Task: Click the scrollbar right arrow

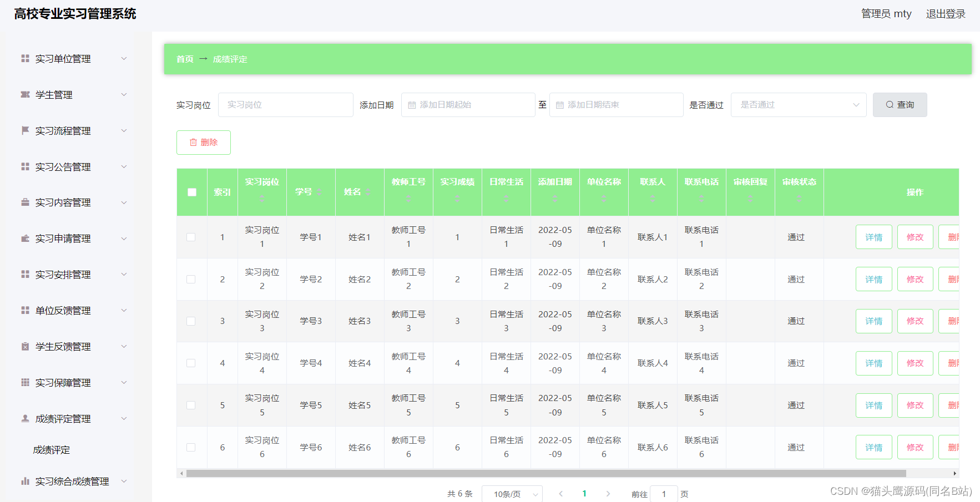Action: pos(954,473)
